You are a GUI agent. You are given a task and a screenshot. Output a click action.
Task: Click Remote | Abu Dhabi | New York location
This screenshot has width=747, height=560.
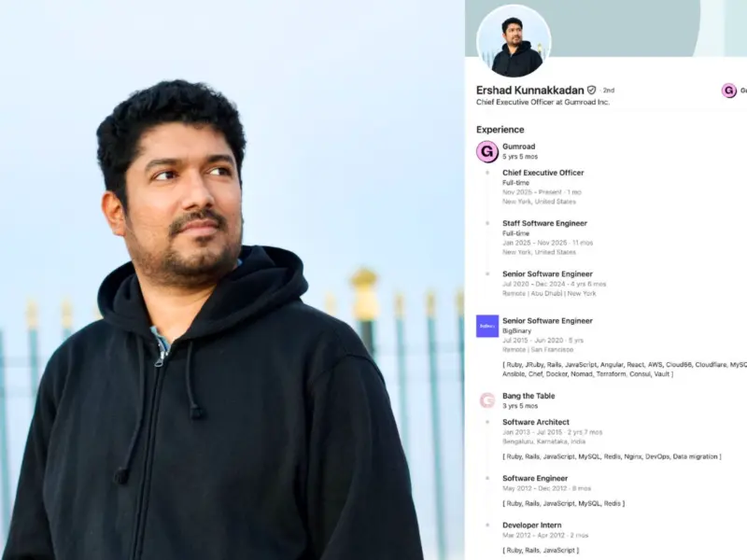[x=549, y=293]
